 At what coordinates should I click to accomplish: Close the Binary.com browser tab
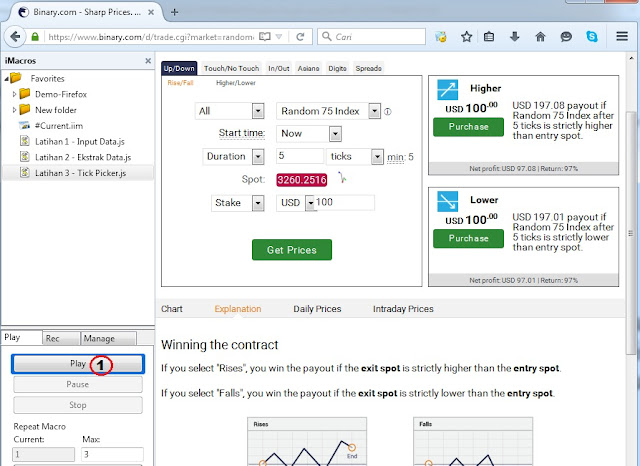click(x=151, y=12)
